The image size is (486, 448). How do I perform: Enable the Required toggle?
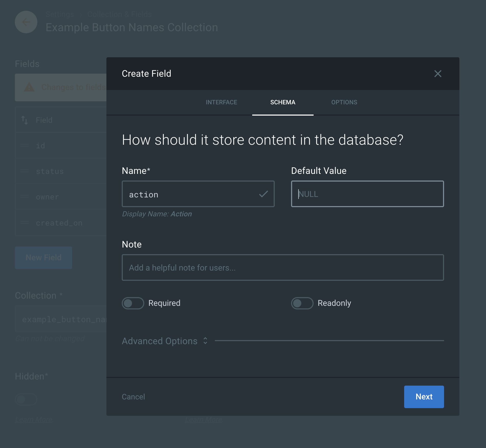tap(133, 303)
